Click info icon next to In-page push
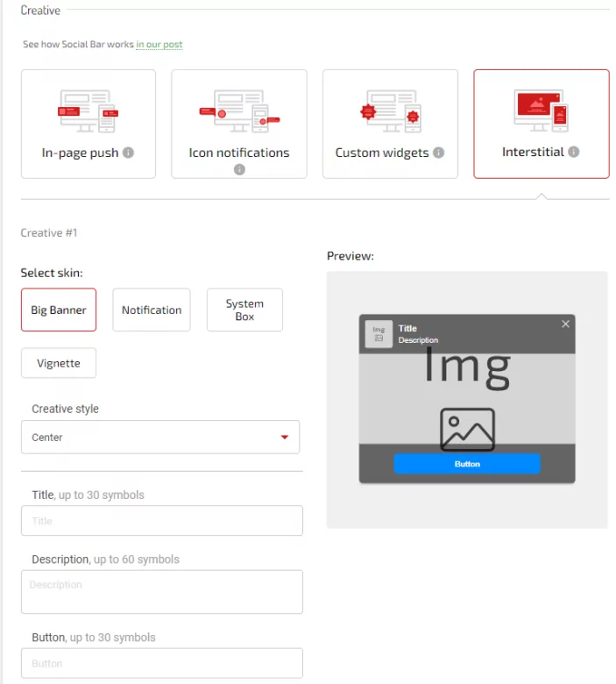The image size is (616, 684). pos(128,153)
